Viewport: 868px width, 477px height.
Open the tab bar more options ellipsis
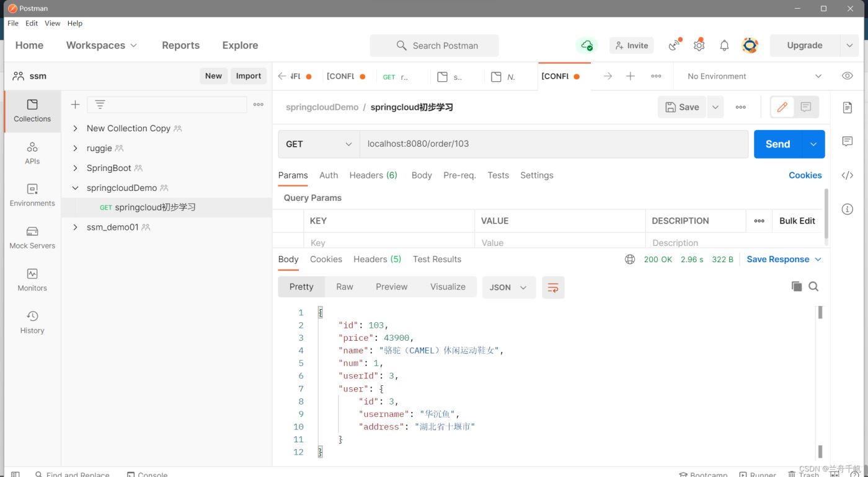656,76
